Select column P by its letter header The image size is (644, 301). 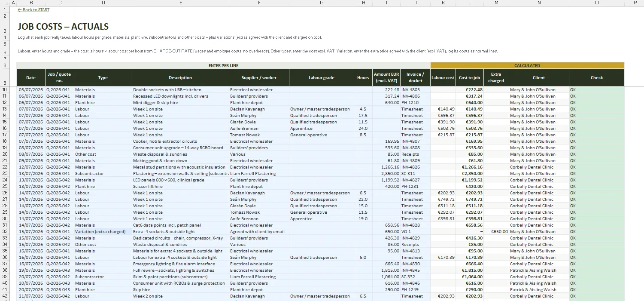click(x=635, y=3)
